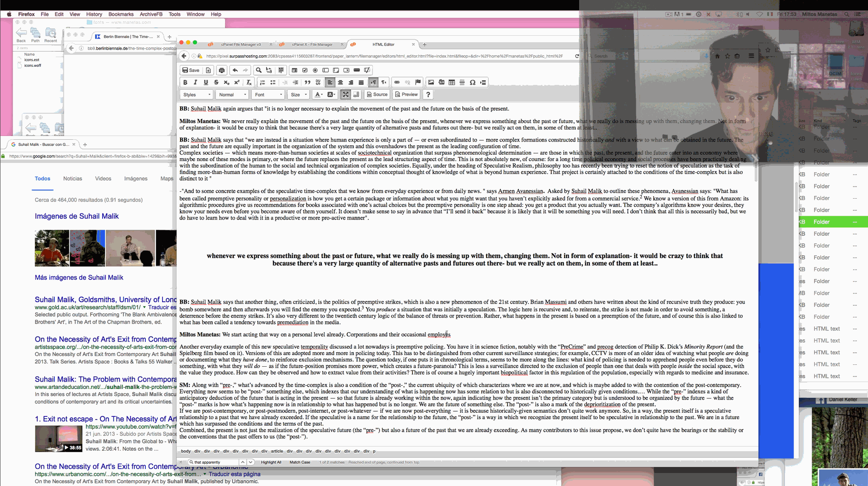Viewport: 868px width, 486px height.
Task: Insert a selection field form element
Action: (x=346, y=70)
